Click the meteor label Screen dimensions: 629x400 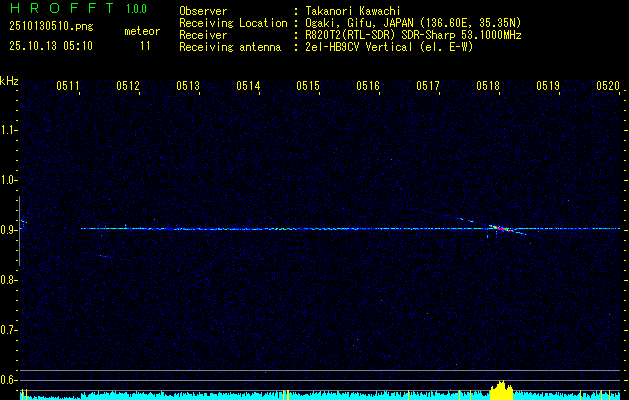click(142, 31)
